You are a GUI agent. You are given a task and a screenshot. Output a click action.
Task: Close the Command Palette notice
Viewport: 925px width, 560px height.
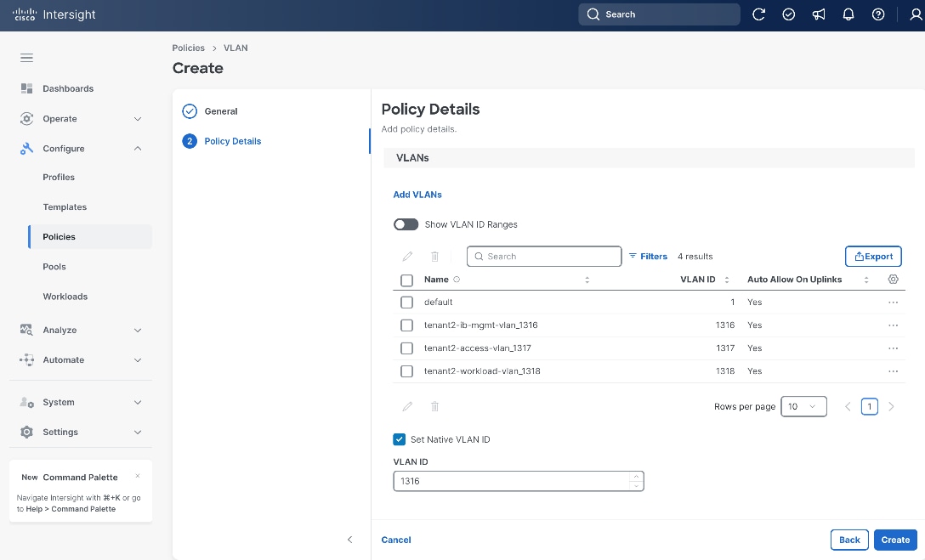[138, 476]
